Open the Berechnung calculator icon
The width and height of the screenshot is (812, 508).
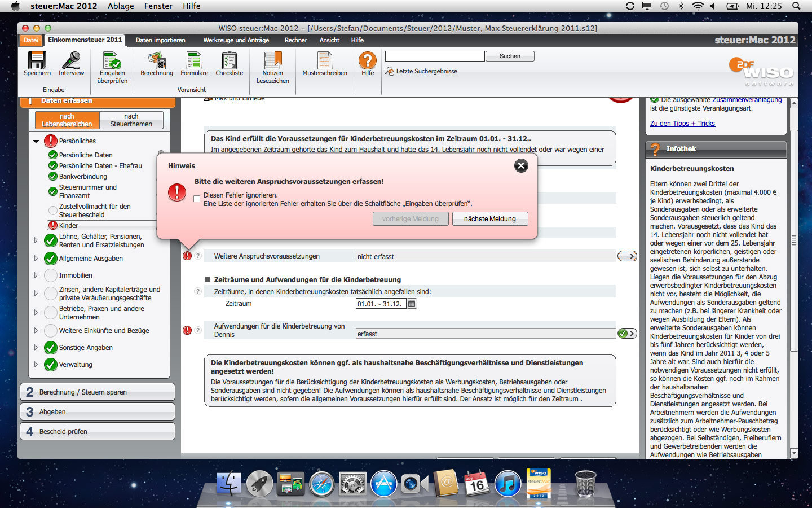(157, 60)
